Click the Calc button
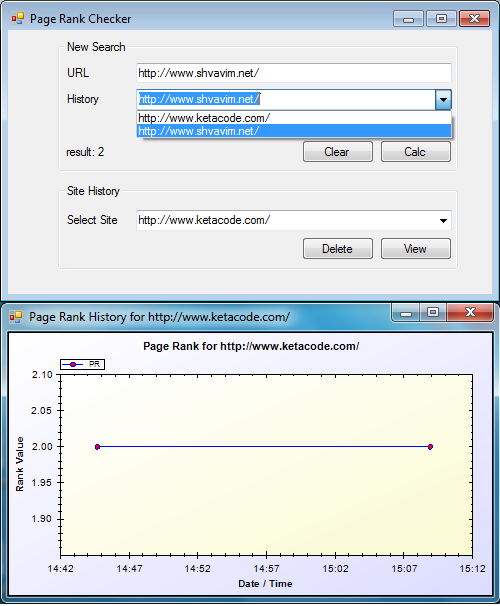This screenshot has width=500, height=606. 415,152
